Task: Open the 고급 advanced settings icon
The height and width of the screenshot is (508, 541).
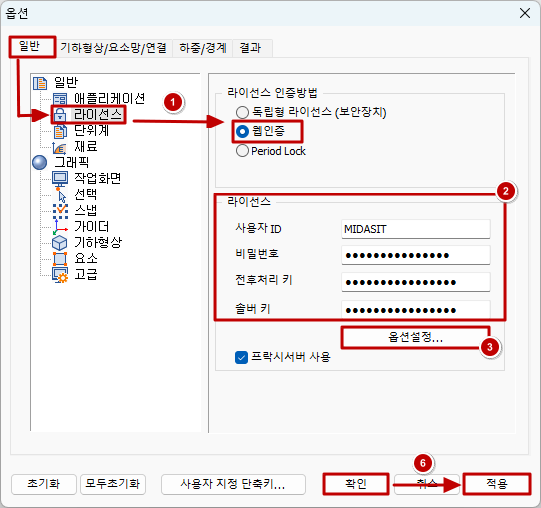Action: pyautogui.click(x=60, y=275)
